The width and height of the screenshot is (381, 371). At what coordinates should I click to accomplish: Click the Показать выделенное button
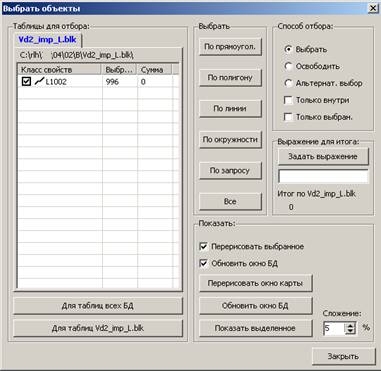click(x=256, y=328)
